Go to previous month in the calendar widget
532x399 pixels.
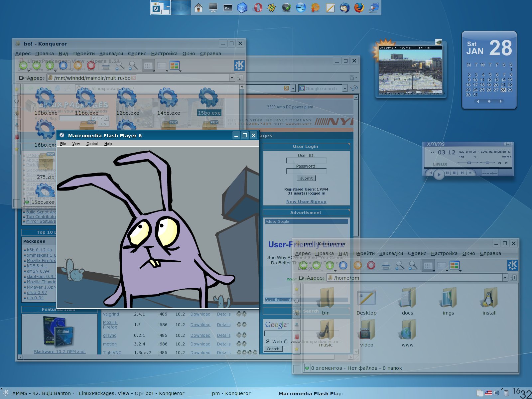[478, 101]
